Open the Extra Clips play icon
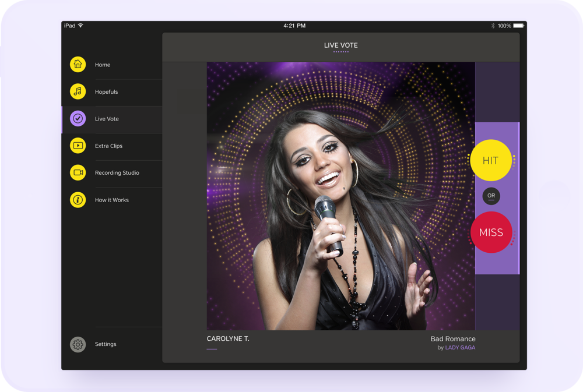This screenshot has width=583, height=392. (x=78, y=146)
